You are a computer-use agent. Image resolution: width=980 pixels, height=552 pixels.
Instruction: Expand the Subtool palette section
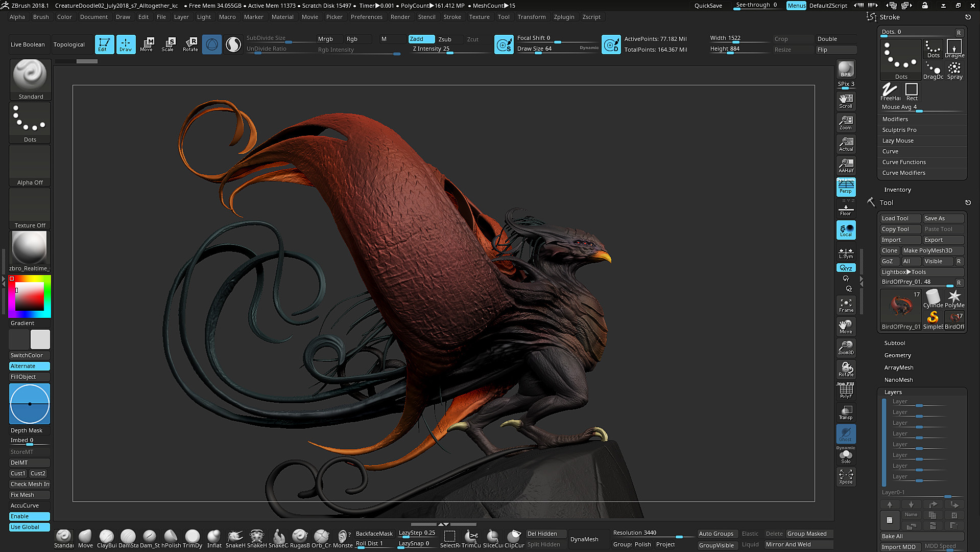(894, 343)
